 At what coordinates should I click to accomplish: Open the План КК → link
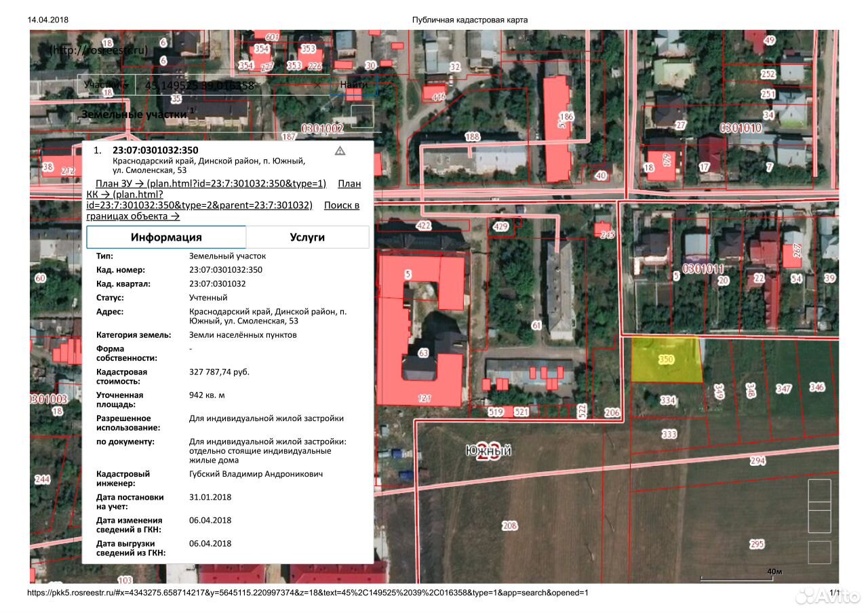coord(224,194)
